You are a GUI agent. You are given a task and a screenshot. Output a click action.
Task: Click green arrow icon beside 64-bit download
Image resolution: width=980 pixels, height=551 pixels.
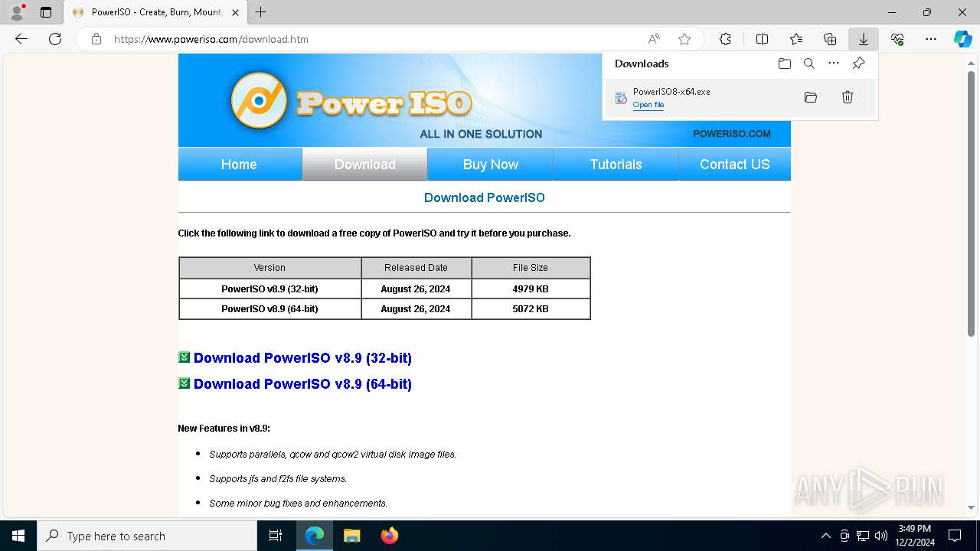pyautogui.click(x=184, y=383)
